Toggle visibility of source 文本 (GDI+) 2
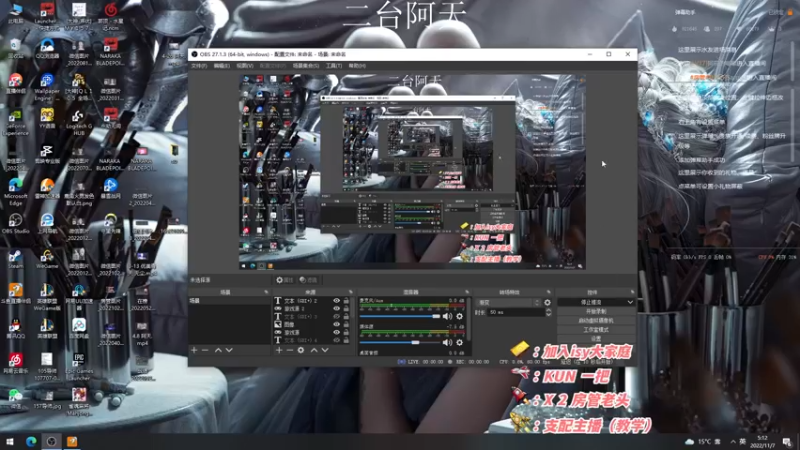This screenshot has height=450, width=800. [336, 301]
